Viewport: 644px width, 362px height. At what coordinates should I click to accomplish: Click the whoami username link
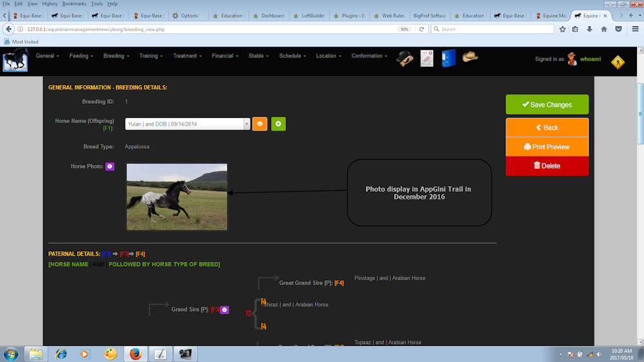(x=590, y=59)
